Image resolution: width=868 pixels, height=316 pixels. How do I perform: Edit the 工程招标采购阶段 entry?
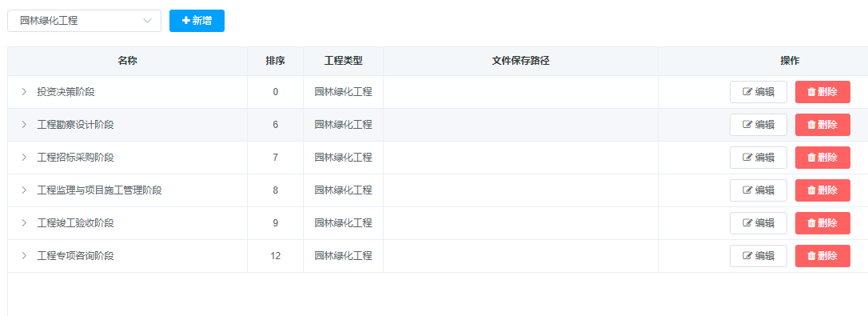758,158
